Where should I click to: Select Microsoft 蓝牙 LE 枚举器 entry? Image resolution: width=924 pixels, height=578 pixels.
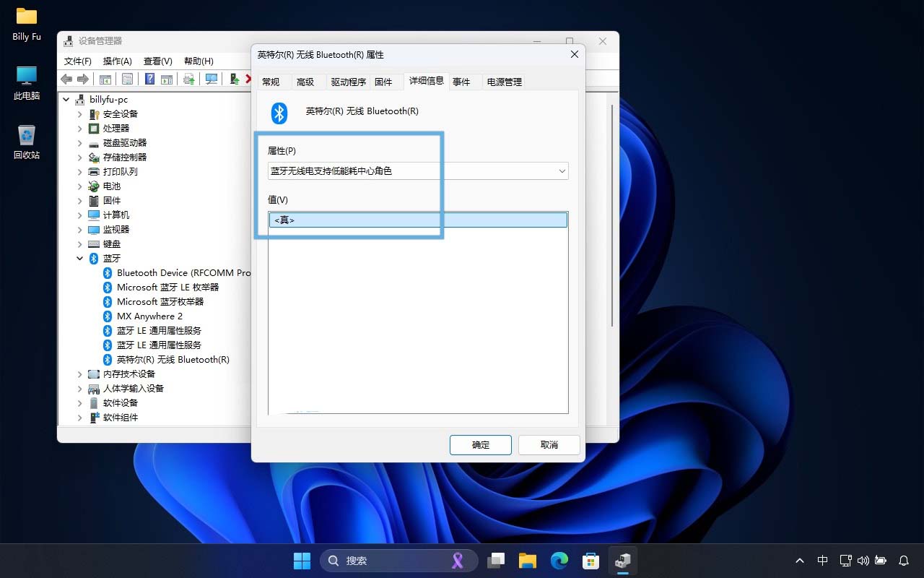click(x=167, y=287)
